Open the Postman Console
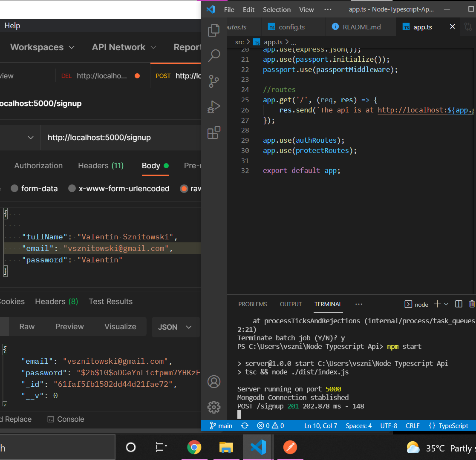 tap(66, 419)
